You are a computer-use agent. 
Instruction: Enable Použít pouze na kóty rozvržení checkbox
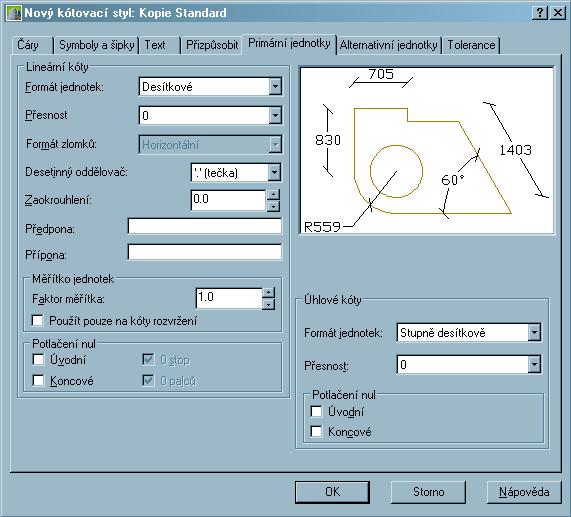[x=38, y=321]
